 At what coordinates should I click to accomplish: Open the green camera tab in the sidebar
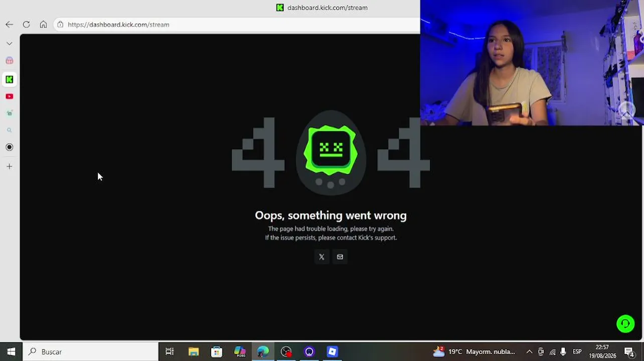pos(10,113)
